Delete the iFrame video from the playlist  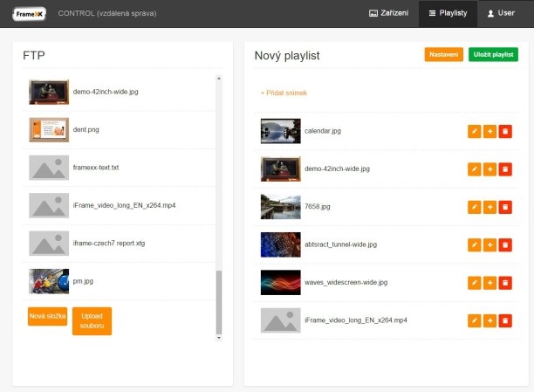click(505, 320)
